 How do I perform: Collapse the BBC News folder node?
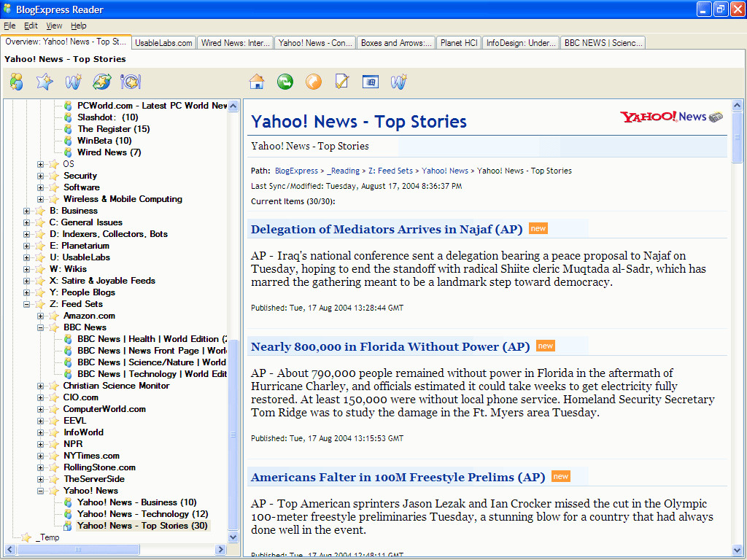click(x=41, y=327)
